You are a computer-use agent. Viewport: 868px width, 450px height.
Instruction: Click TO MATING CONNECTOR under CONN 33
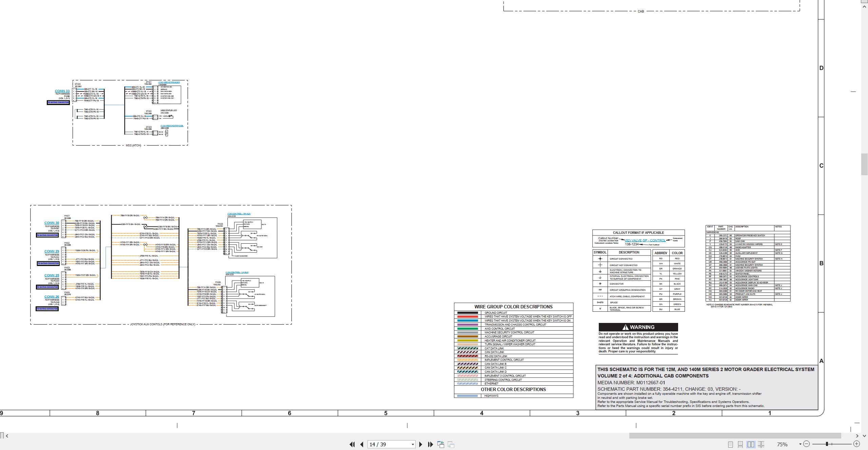coord(58,102)
